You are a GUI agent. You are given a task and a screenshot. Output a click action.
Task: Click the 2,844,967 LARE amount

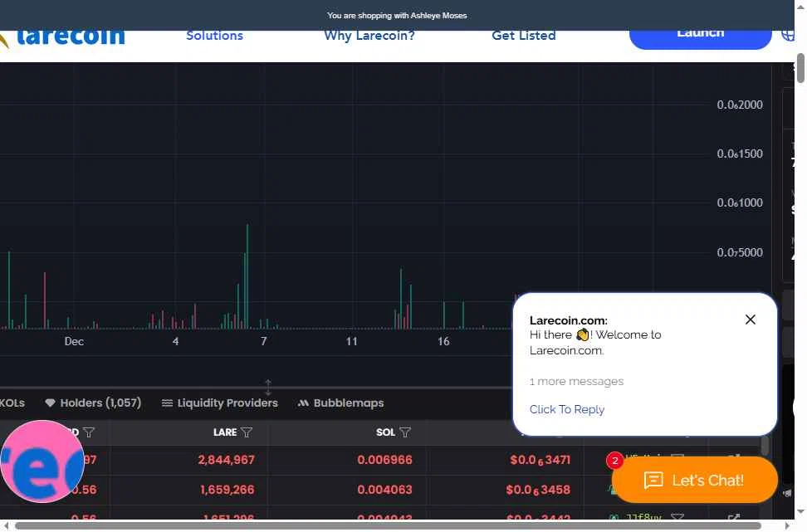226,460
